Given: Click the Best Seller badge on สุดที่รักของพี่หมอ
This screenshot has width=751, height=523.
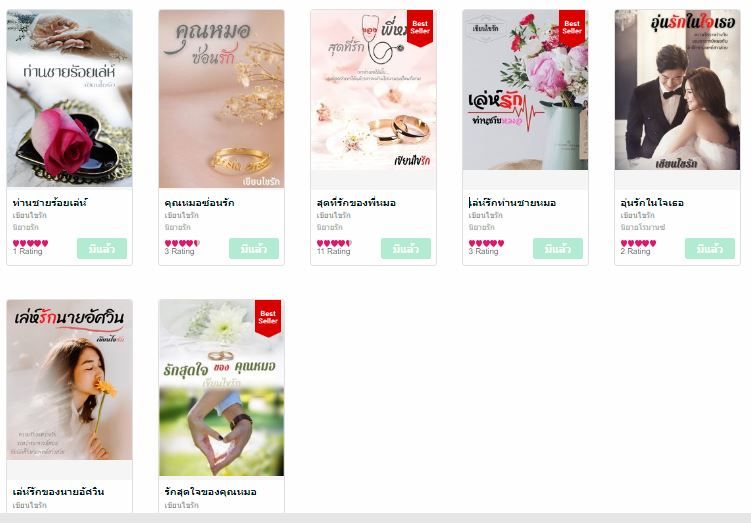Looking at the screenshot, I should pyautogui.click(x=420, y=28).
